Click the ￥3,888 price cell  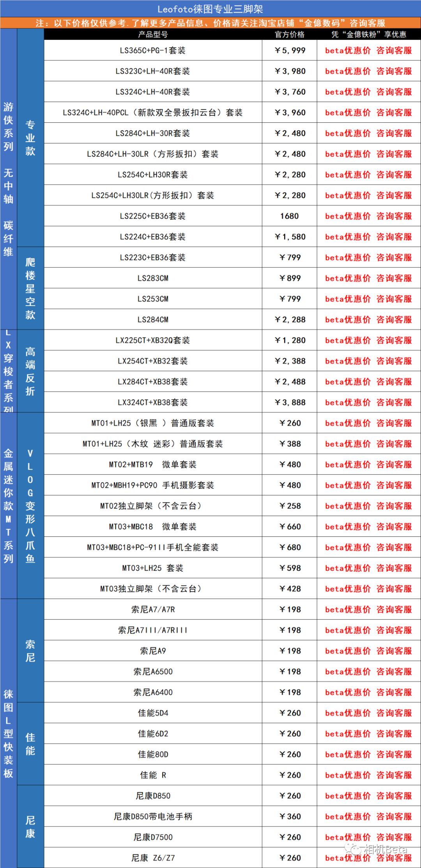290,402
